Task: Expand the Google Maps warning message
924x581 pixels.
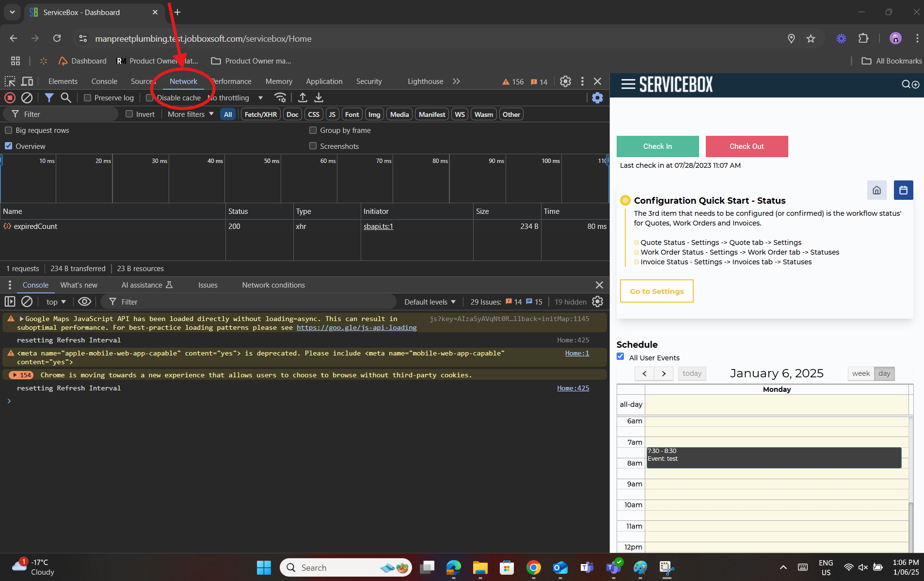Action: (21, 319)
